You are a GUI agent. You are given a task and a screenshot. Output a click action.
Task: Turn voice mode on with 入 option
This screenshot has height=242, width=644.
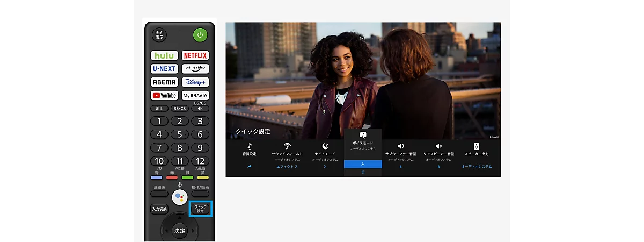[x=363, y=164]
